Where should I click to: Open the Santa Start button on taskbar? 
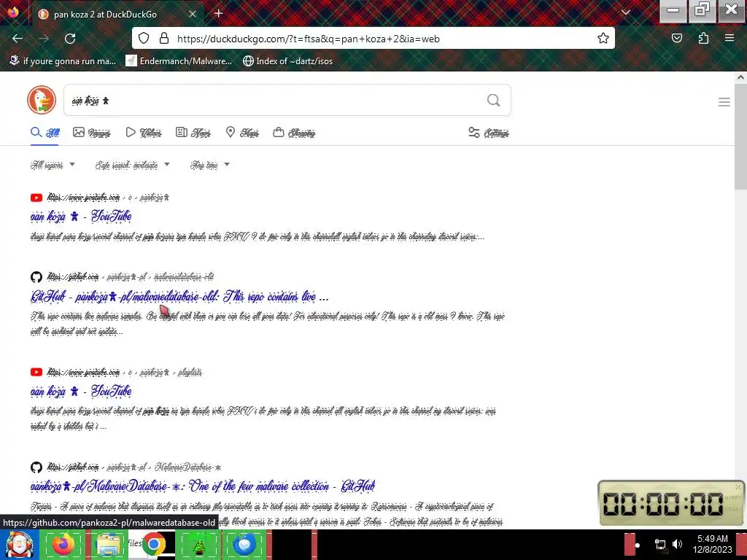pos(19,545)
